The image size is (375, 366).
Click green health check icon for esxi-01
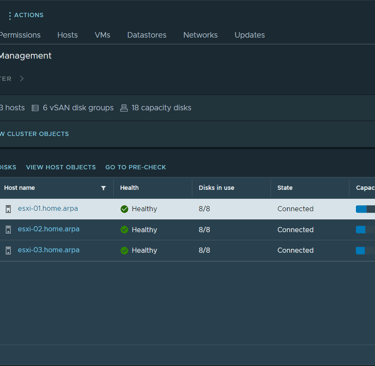coord(124,209)
